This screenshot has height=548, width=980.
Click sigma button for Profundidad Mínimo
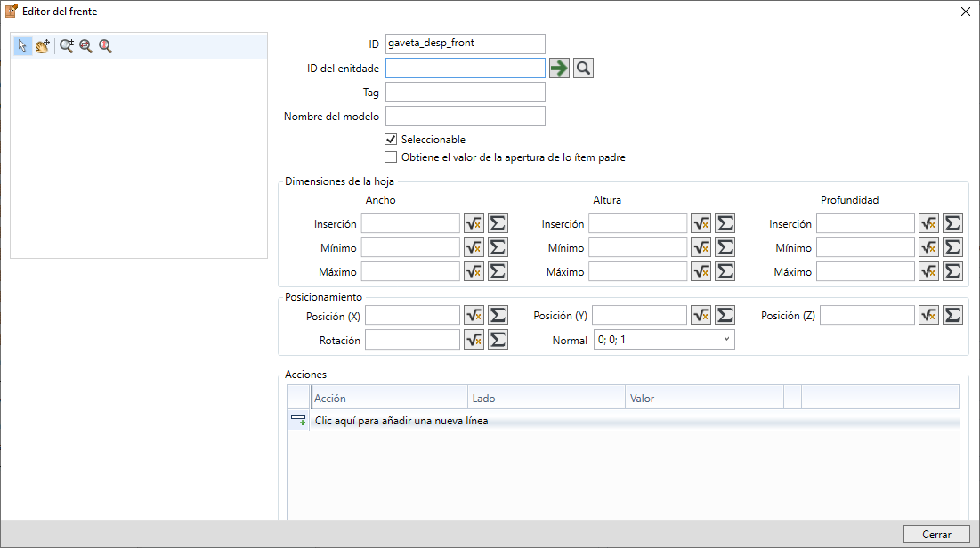952,247
